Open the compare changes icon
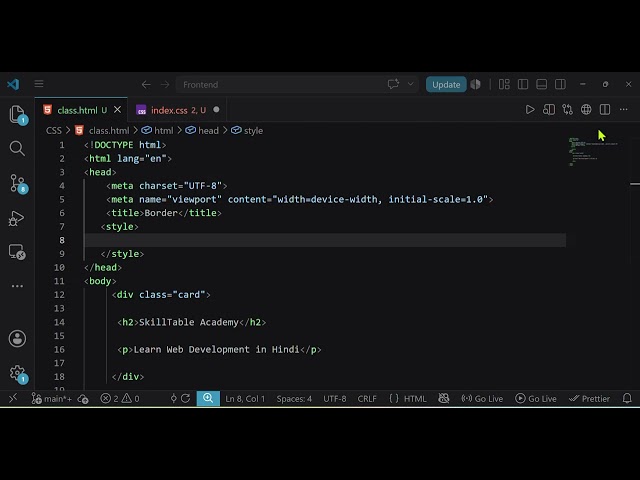This screenshot has height=480, width=640. click(567, 109)
